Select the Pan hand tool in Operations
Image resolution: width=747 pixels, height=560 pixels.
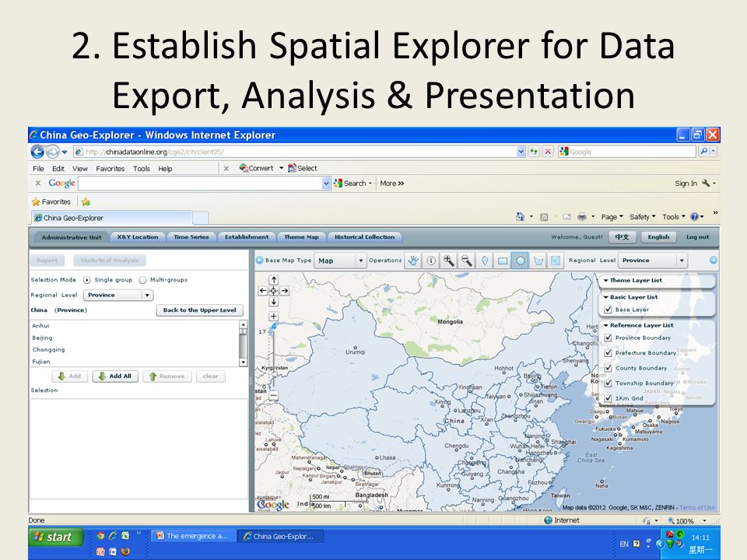point(413,261)
